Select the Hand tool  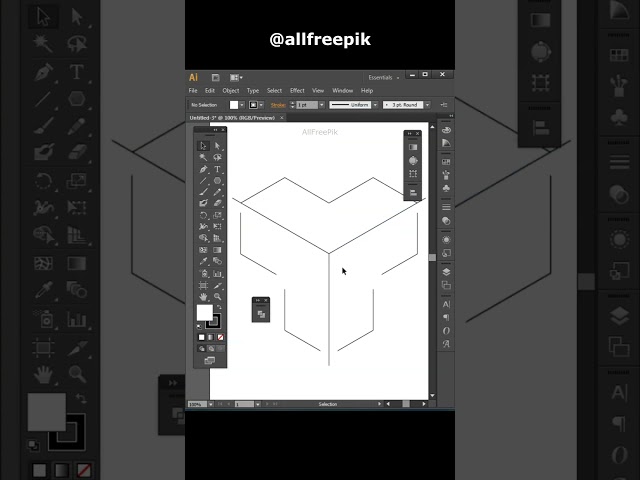203,297
